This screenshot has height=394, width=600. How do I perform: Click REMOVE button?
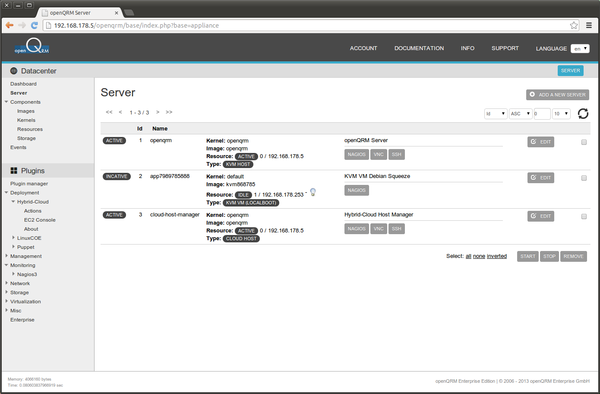(x=573, y=256)
